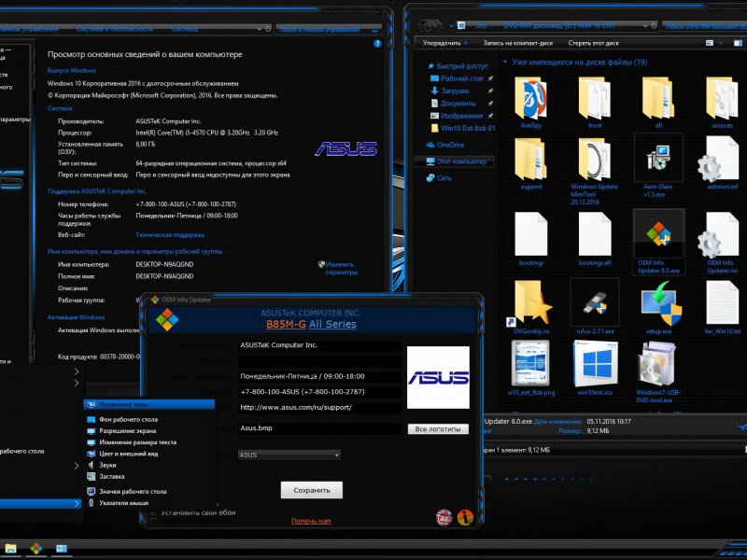
Task: Open Explorer address bar history dropdown
Action: click(645, 26)
